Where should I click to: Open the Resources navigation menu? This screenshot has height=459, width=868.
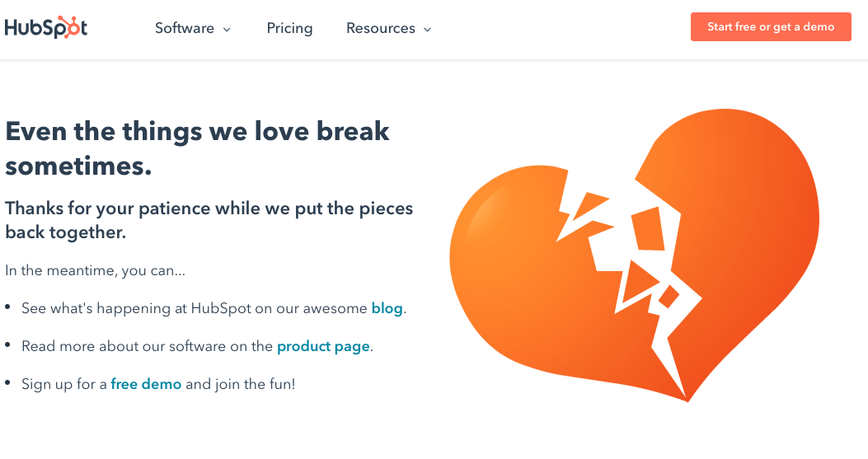pos(381,28)
